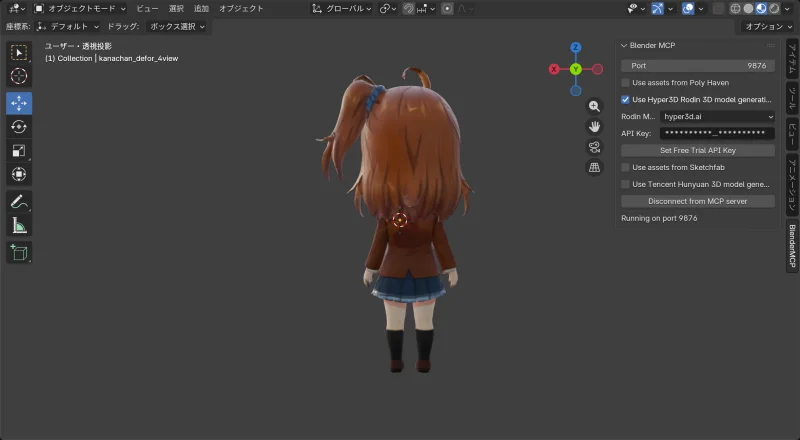Select the Cursor tool in the toolbar

(x=19, y=76)
